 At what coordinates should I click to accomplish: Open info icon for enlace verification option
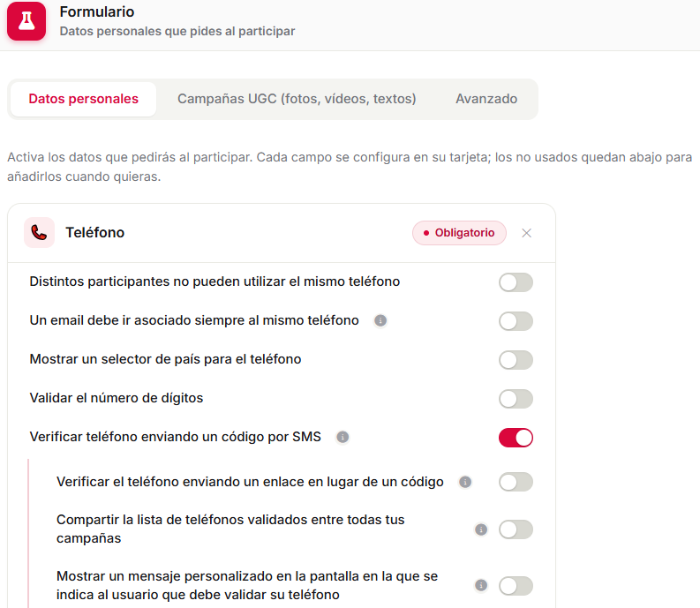465,482
